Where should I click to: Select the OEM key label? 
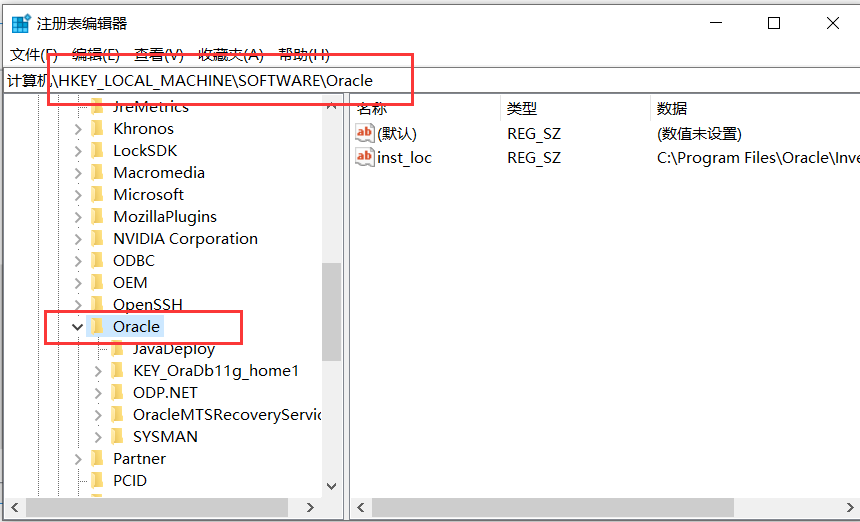[x=130, y=282]
